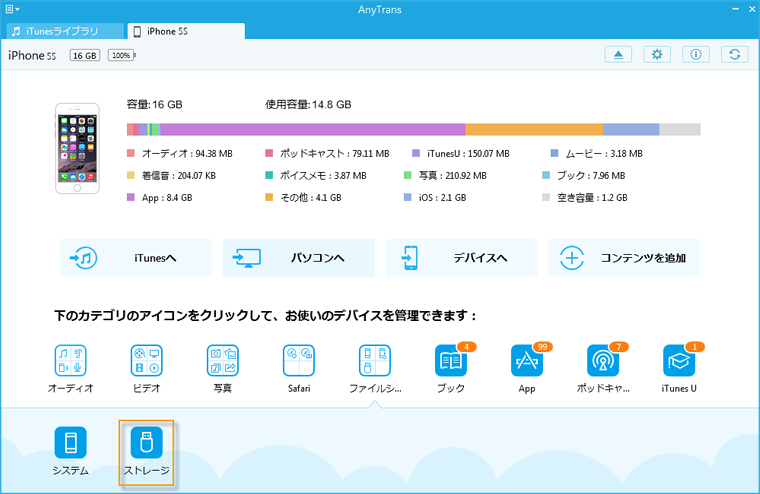The width and height of the screenshot is (760, 494).
Task: Click the 容量: 16 GB text
Action: [x=155, y=104]
